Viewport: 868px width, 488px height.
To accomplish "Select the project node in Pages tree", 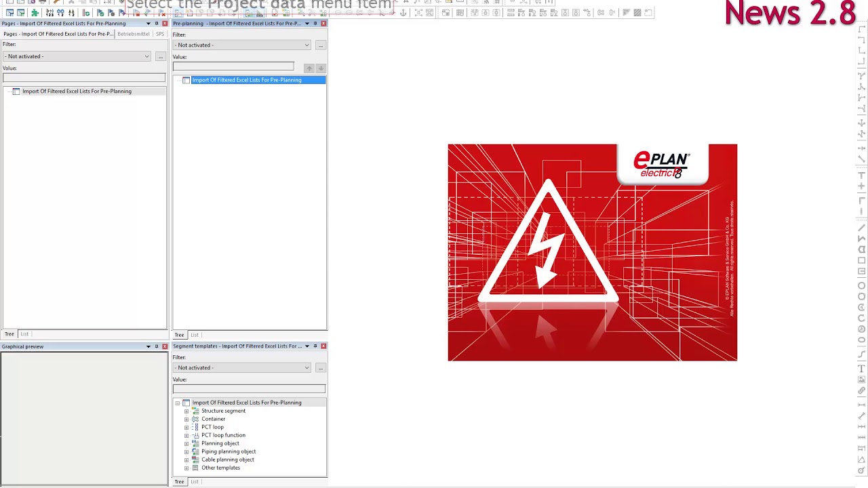I will click(77, 91).
